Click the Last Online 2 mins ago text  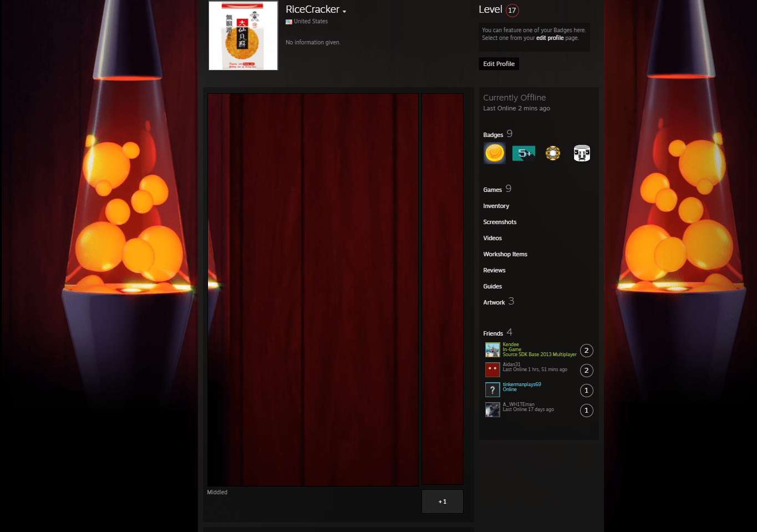(x=516, y=109)
